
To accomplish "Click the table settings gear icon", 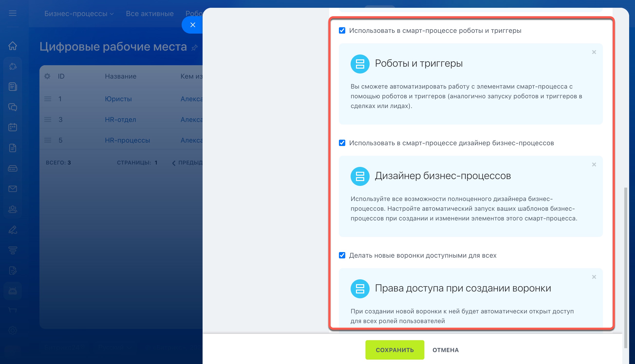I will click(x=47, y=76).
